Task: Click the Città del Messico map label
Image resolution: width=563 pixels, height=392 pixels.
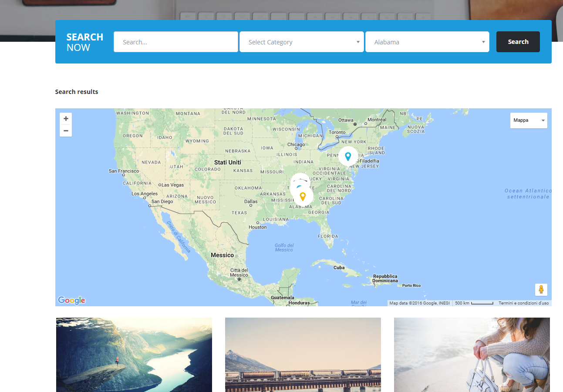Action: (239, 272)
